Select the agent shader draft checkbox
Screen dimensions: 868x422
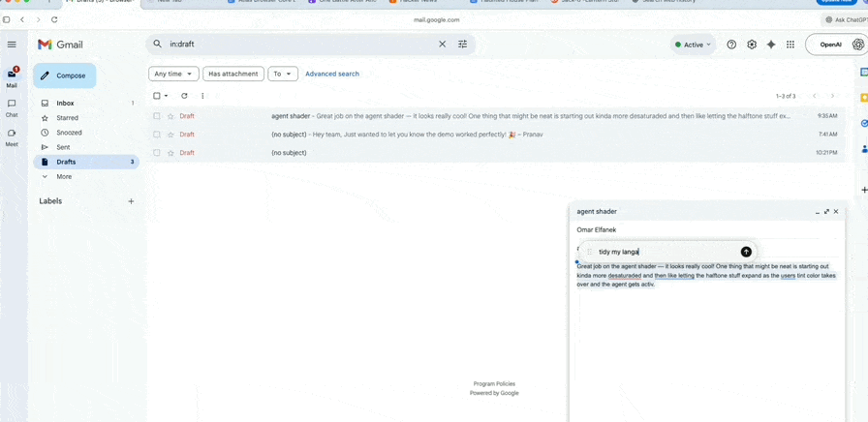click(157, 116)
